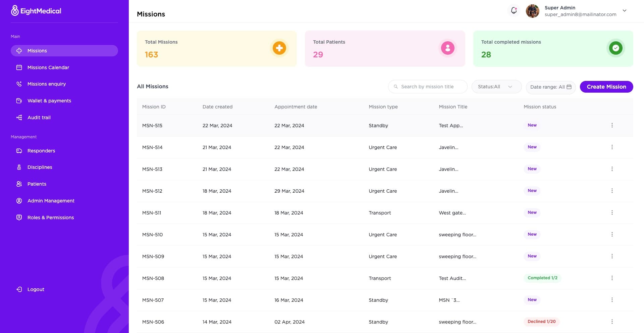Viewport: 644px width, 333px height.
Task: Click the Total Missions count 163
Action: 151,55
